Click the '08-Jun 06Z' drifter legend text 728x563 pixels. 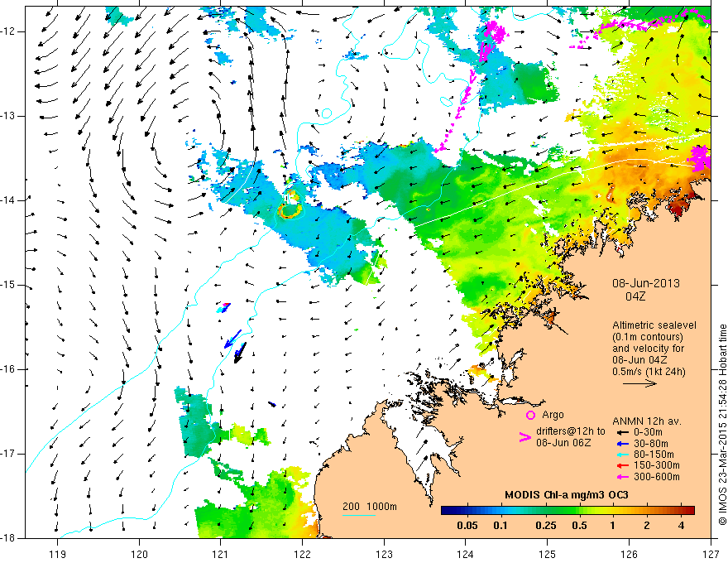point(563,443)
